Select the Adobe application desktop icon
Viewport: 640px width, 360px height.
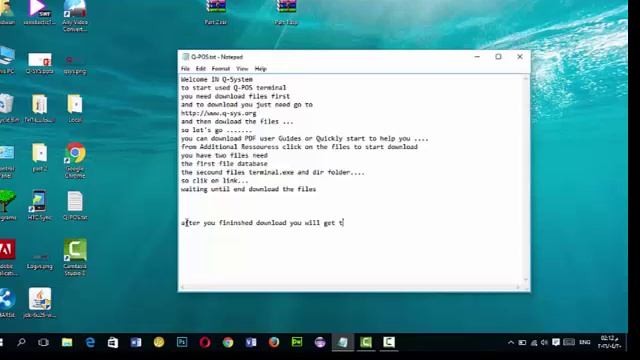(x=7, y=258)
